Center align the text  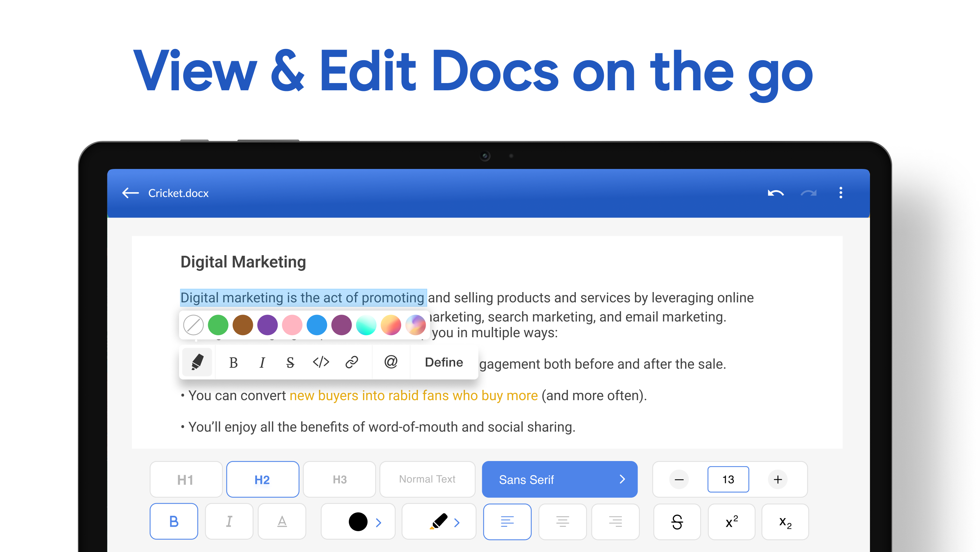tap(563, 522)
